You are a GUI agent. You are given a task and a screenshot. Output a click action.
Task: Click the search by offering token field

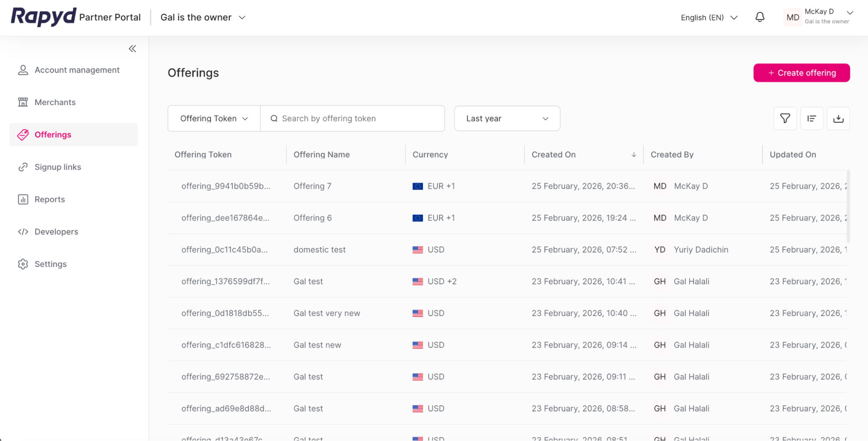pyautogui.click(x=353, y=118)
